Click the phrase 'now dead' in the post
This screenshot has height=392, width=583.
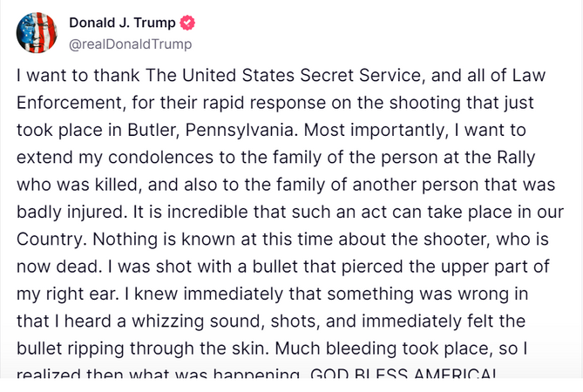coord(58,267)
